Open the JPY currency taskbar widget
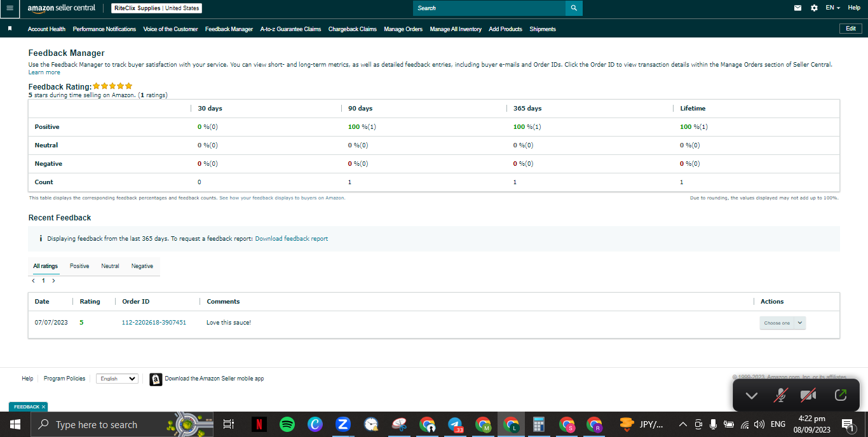 coord(642,424)
